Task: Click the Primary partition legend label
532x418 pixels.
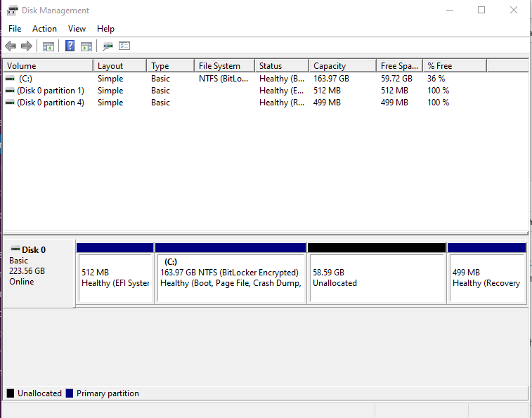Action: click(108, 393)
